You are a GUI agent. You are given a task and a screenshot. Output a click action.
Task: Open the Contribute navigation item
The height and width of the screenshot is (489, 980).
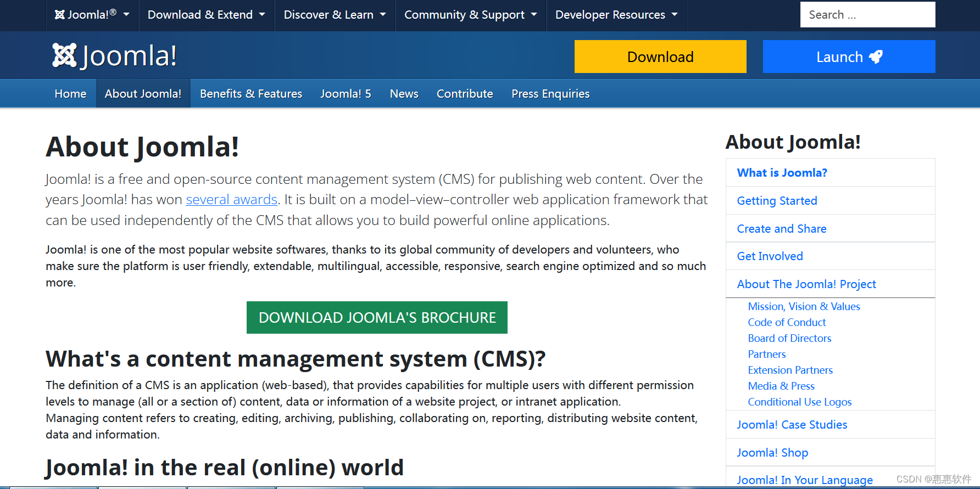tap(465, 94)
